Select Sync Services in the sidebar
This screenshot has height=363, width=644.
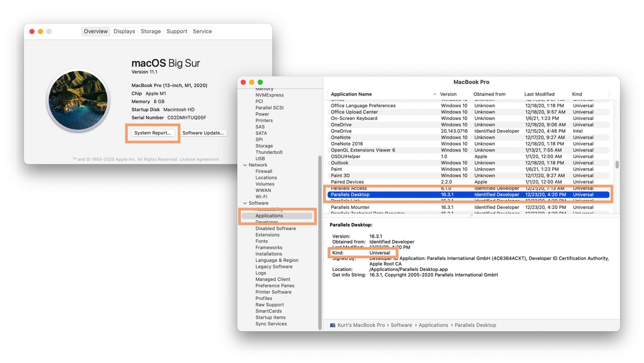[271, 324]
